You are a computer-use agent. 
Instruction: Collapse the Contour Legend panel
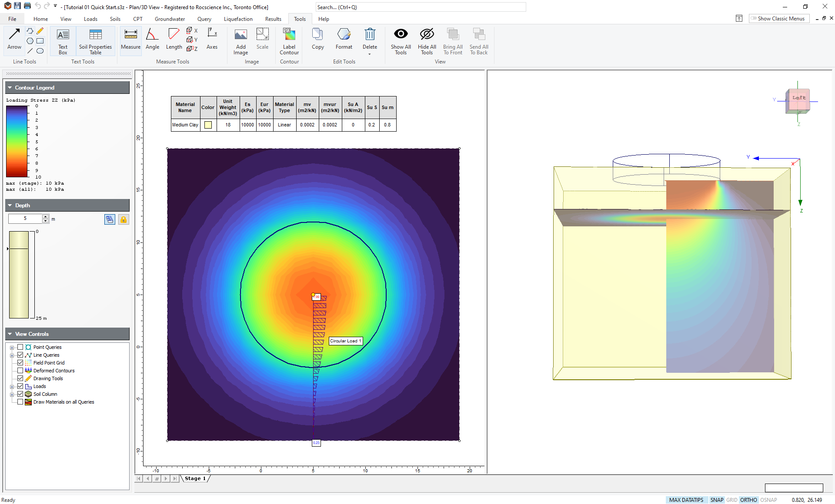point(10,88)
